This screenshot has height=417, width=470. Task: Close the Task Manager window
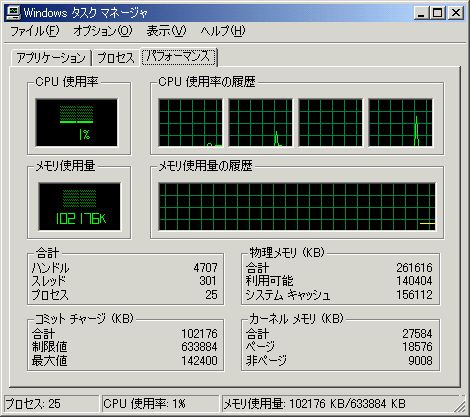(x=456, y=13)
